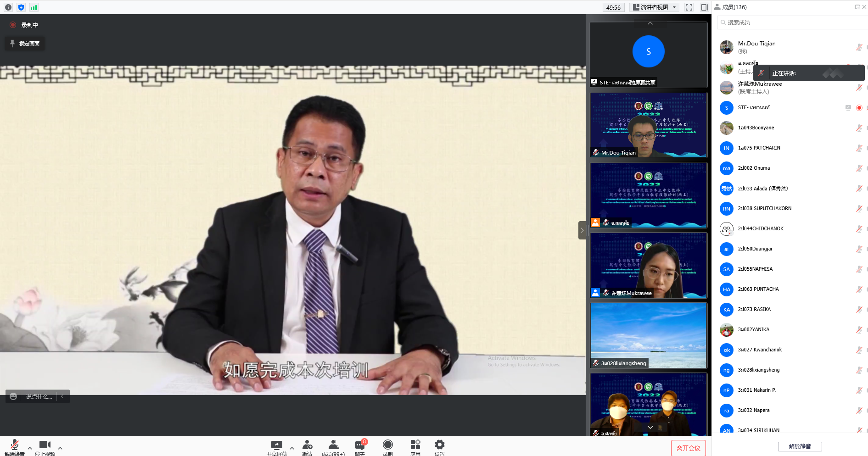868x456 pixels.
Task: Click the say something input
Action: [39, 396]
